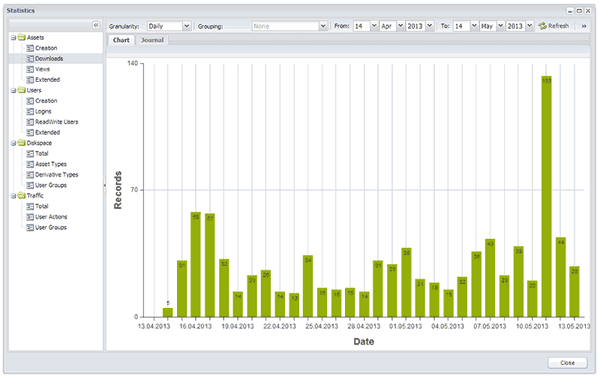Screen dimensions: 600x377
Task: Click the Diskspace folder icon
Action: point(22,143)
